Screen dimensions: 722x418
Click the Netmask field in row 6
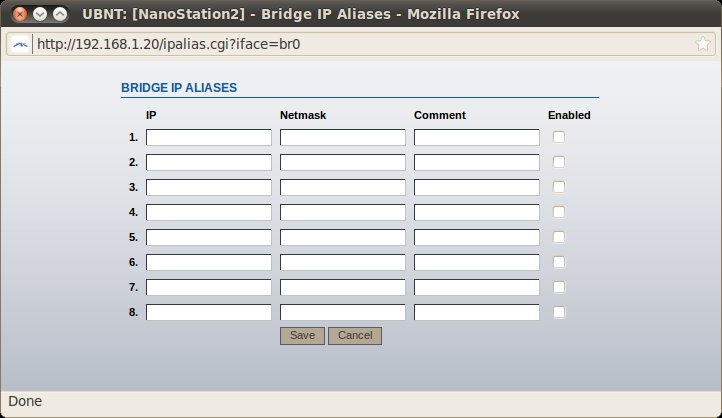(x=342, y=262)
